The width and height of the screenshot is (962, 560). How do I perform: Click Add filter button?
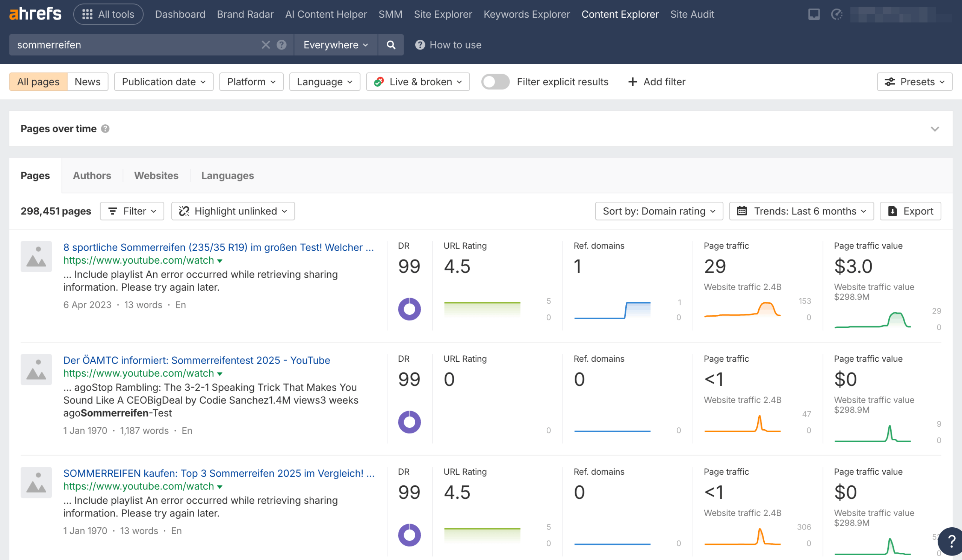click(656, 82)
